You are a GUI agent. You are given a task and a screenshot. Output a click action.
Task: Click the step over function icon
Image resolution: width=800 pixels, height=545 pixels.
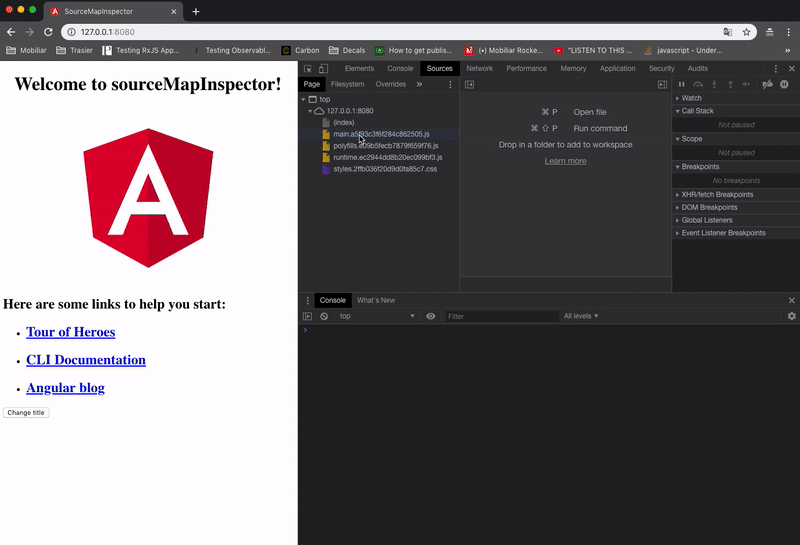(x=698, y=84)
